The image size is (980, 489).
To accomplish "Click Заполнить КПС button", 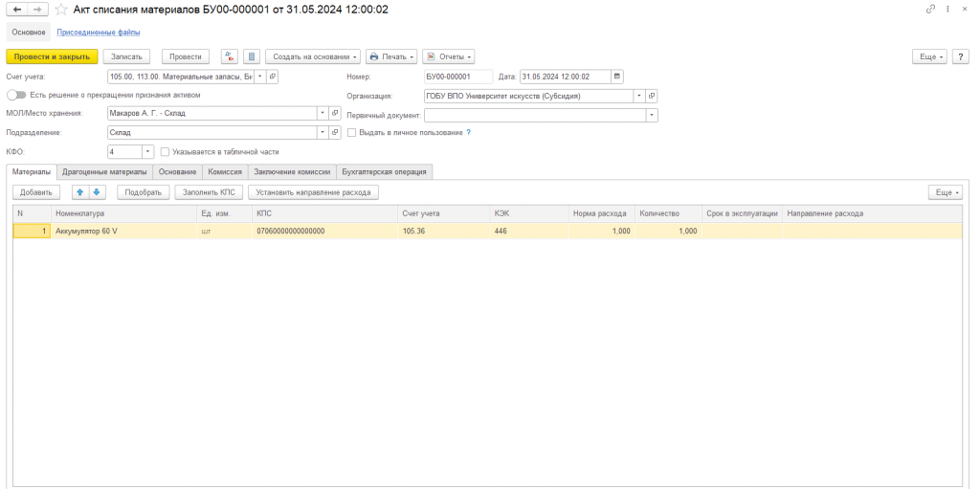I will (x=209, y=192).
